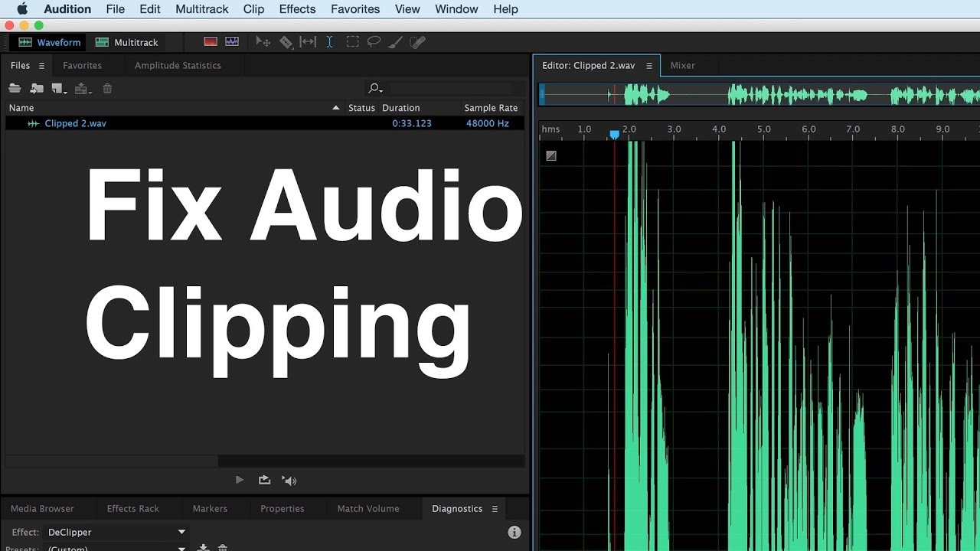Sort files by Duration column
The image size is (980, 551).
point(400,108)
